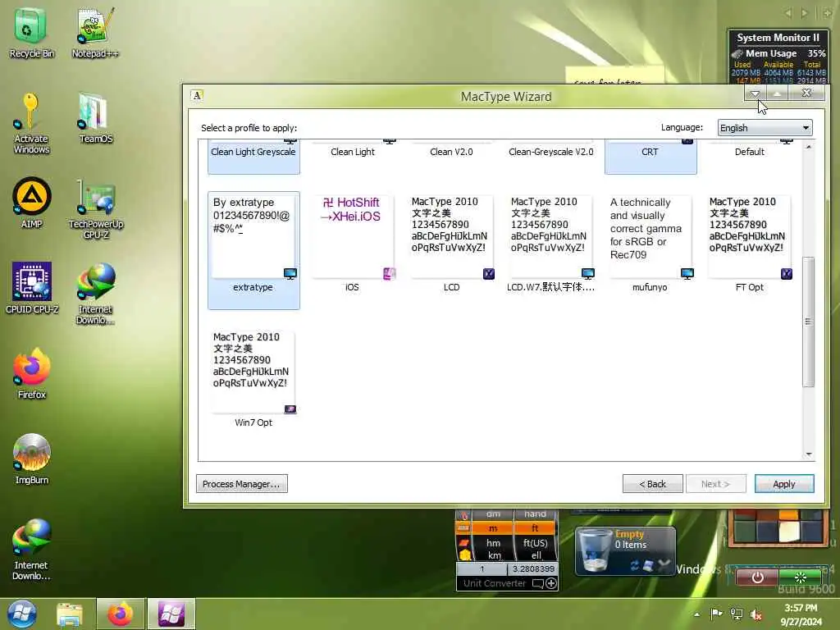Image resolution: width=840 pixels, height=630 pixels.
Task: Switch to MacType taskbar button
Action: click(171, 614)
